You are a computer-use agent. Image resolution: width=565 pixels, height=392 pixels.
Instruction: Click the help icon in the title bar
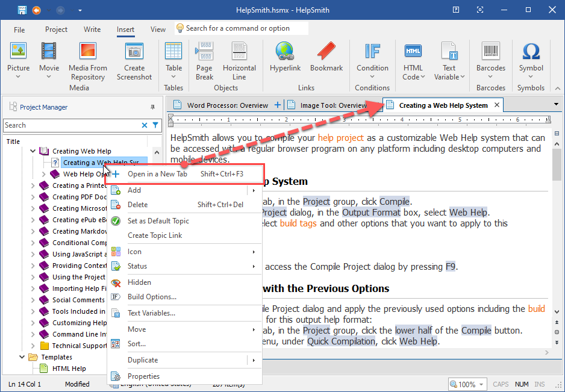pyautogui.click(x=456, y=10)
